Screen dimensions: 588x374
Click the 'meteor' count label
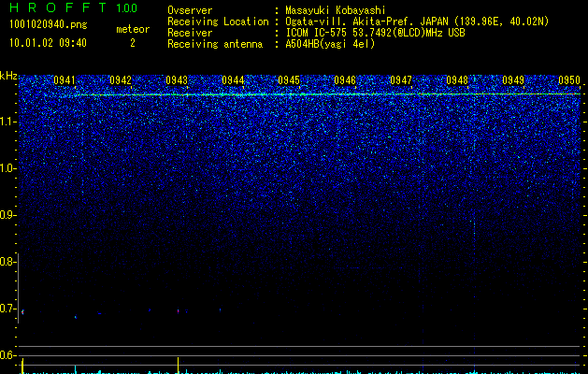(133, 29)
